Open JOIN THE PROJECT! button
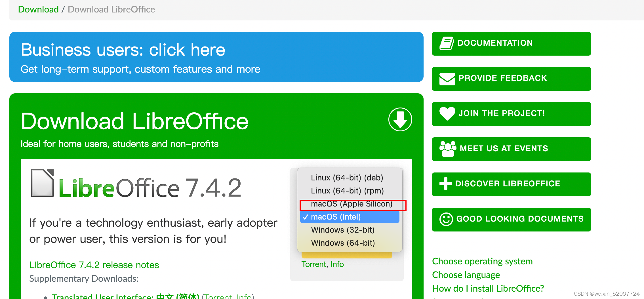644x299 pixels. click(511, 114)
